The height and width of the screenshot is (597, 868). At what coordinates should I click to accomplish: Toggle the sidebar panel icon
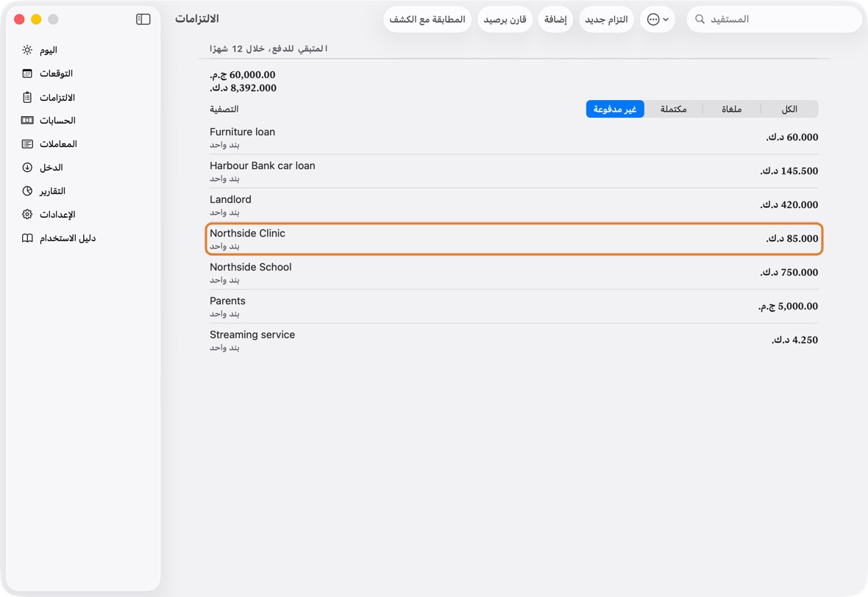[143, 19]
